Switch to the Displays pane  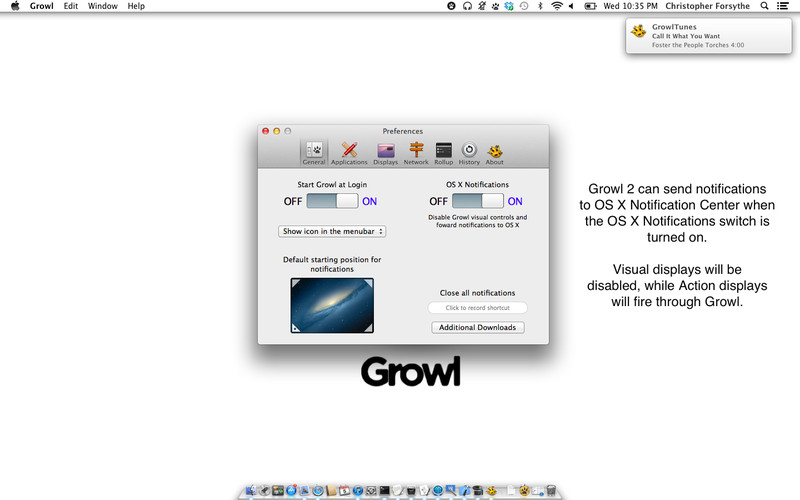385,153
